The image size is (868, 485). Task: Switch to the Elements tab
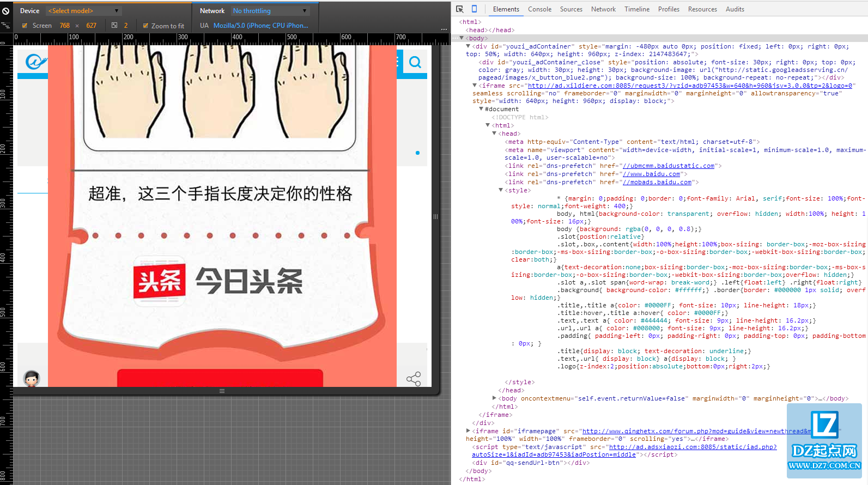[x=506, y=9]
